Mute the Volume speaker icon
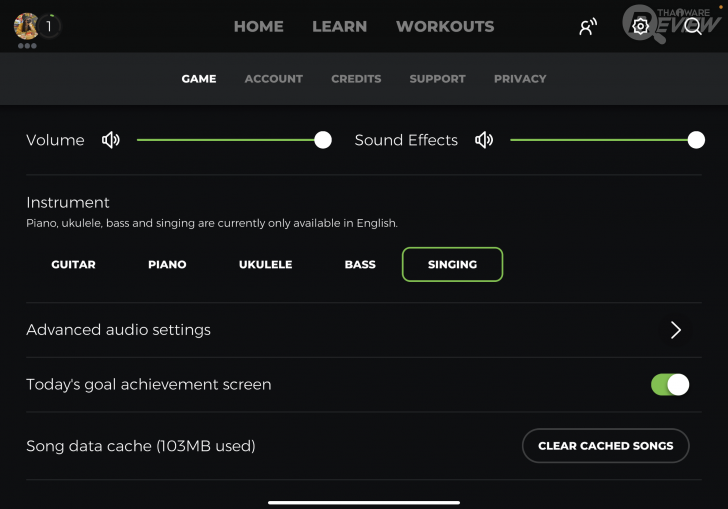 110,140
